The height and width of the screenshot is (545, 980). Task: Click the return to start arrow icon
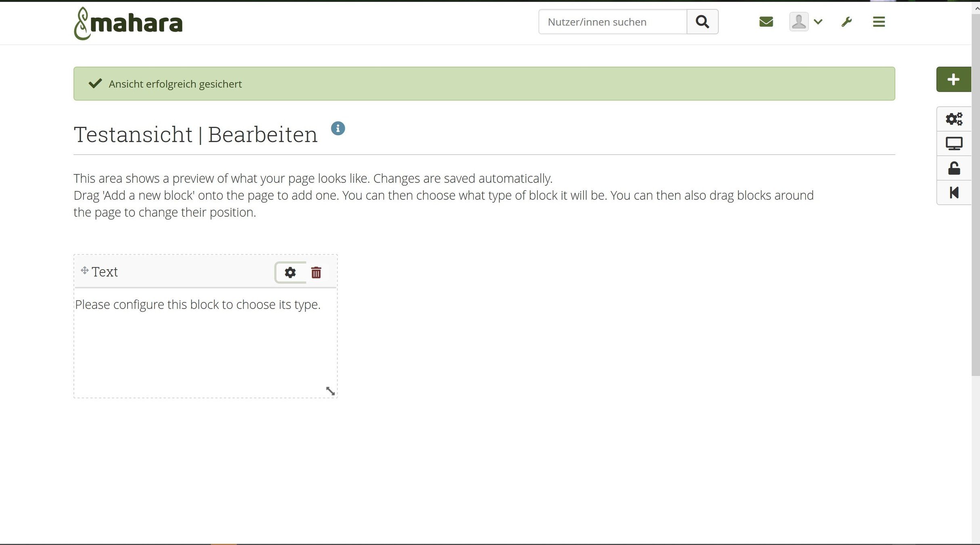tap(954, 193)
